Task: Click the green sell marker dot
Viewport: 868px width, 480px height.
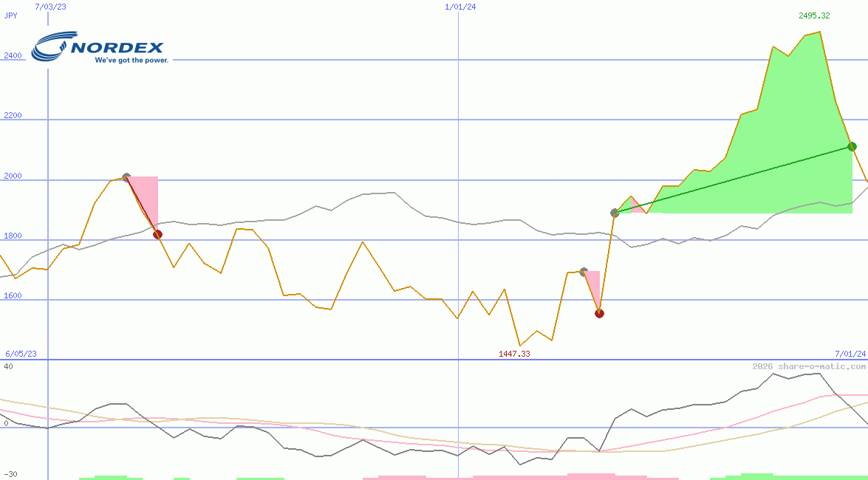Action: pos(852,146)
